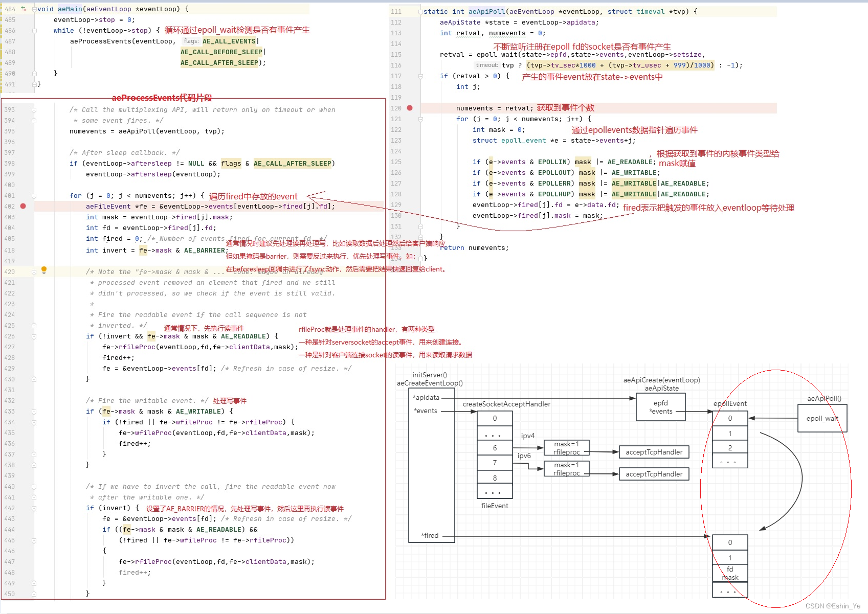The height and width of the screenshot is (614, 868).
Task: Click the '*fired' label in diagram
Action: click(430, 536)
